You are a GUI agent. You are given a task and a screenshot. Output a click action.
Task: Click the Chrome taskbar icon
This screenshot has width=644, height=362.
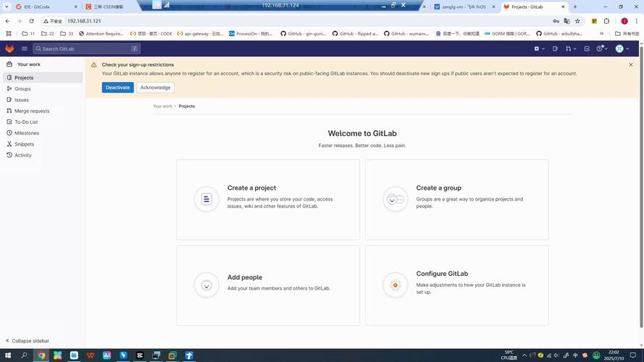(41, 355)
